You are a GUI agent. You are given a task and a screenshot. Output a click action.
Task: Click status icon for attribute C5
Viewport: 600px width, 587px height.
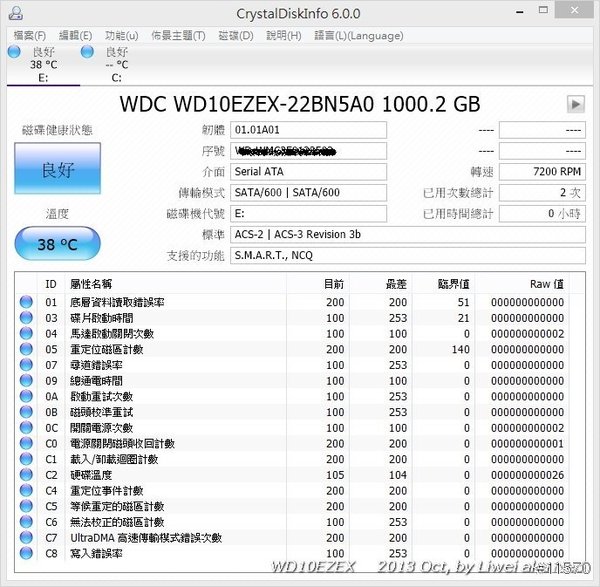(x=26, y=506)
